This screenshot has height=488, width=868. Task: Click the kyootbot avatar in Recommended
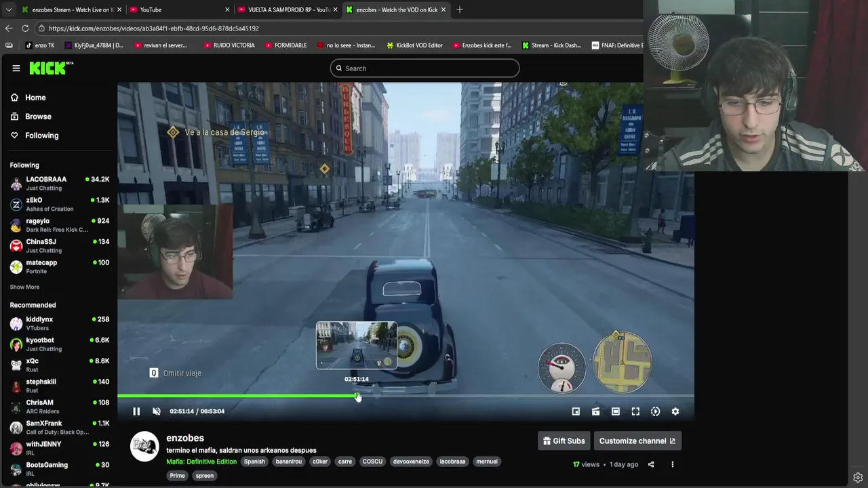16,344
